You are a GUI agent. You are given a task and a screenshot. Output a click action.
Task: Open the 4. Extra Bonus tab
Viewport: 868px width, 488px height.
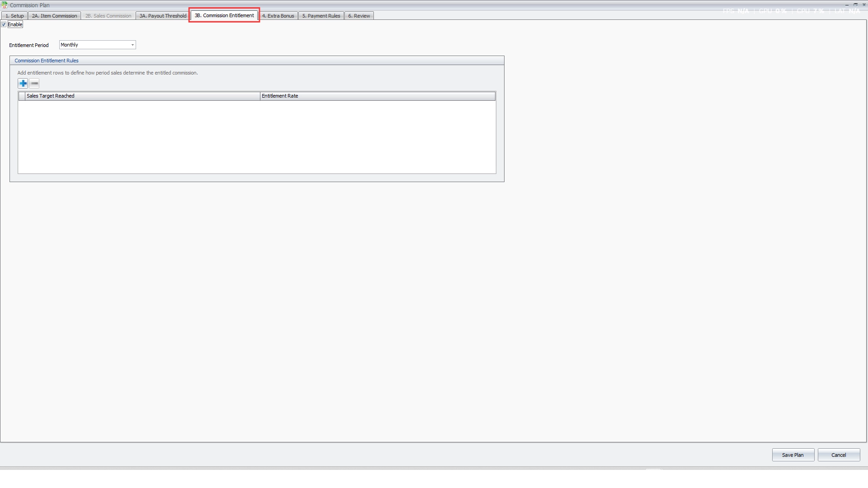278,16
